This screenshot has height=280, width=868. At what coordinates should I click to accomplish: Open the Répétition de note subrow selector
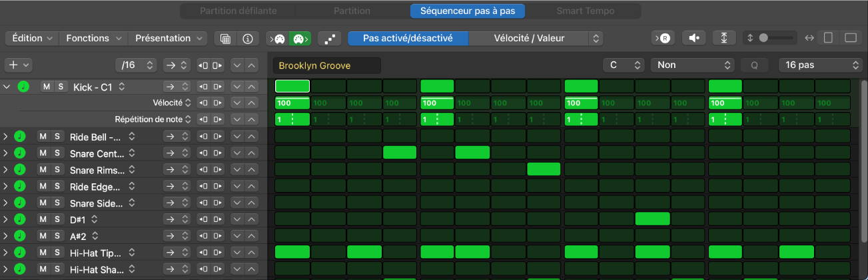click(x=187, y=119)
